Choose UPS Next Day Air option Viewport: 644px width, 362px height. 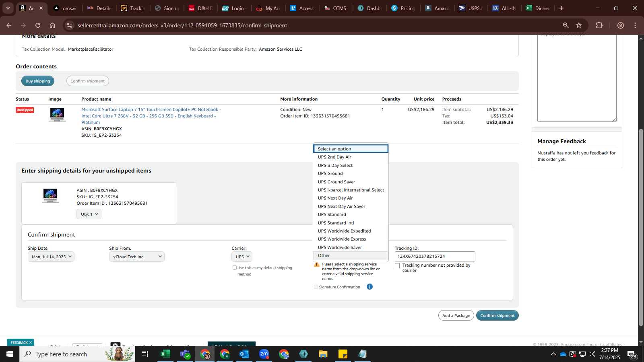(351, 198)
